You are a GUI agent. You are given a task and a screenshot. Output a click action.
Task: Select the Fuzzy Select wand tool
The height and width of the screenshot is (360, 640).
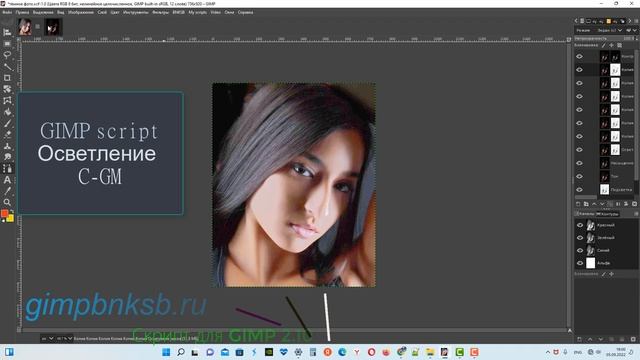click(x=7, y=67)
